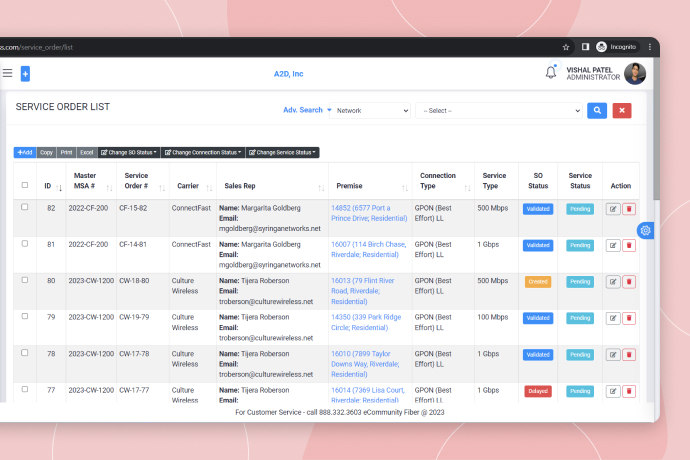Viewport: 690px width, 460px height.
Task: Sort by Premise column
Action: click(405, 188)
